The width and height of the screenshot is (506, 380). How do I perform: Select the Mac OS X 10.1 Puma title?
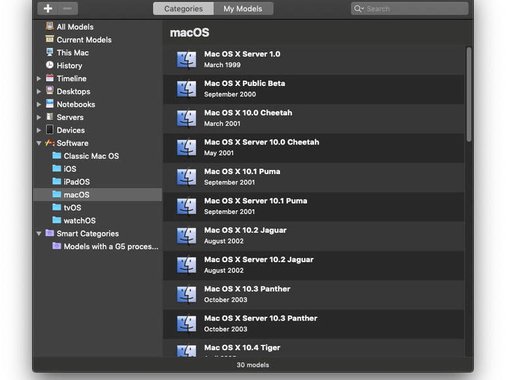coord(242,171)
